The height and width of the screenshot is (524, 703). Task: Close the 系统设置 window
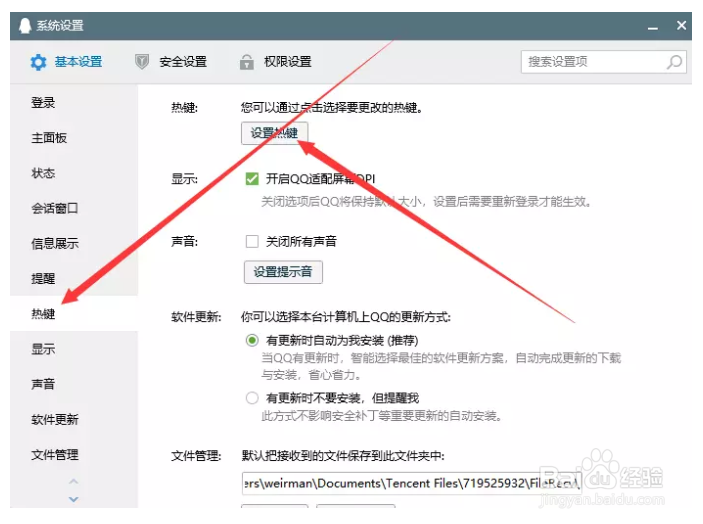681,26
